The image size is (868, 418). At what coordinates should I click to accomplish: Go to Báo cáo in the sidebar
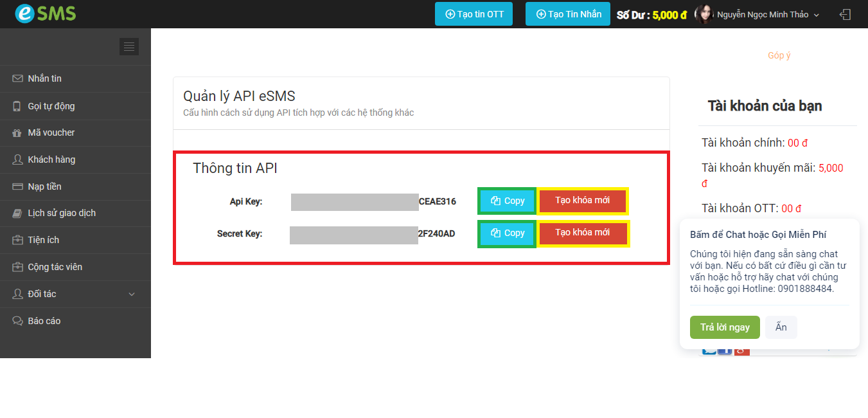coord(44,321)
